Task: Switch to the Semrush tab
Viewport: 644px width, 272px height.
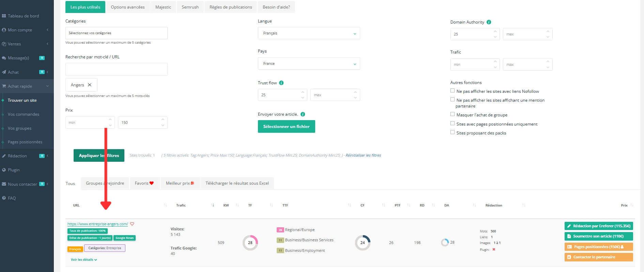Action: pyautogui.click(x=190, y=7)
